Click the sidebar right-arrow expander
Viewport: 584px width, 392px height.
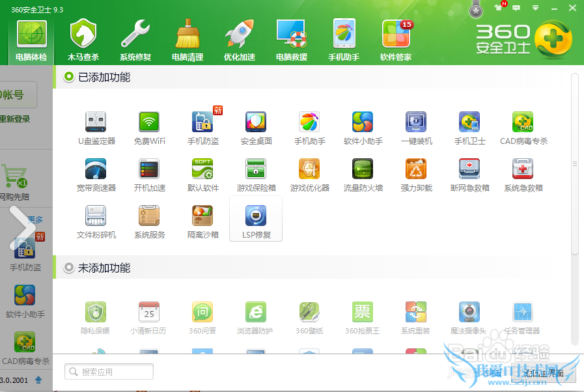[x=21, y=228]
